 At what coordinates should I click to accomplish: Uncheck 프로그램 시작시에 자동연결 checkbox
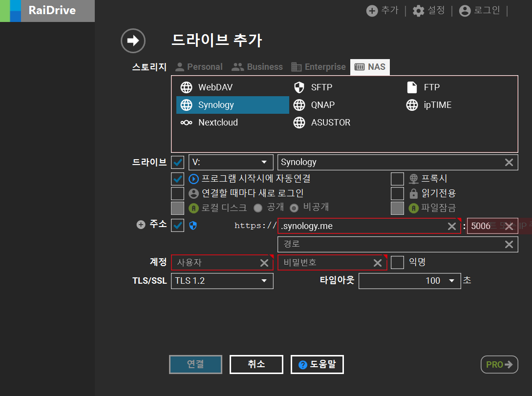(178, 179)
